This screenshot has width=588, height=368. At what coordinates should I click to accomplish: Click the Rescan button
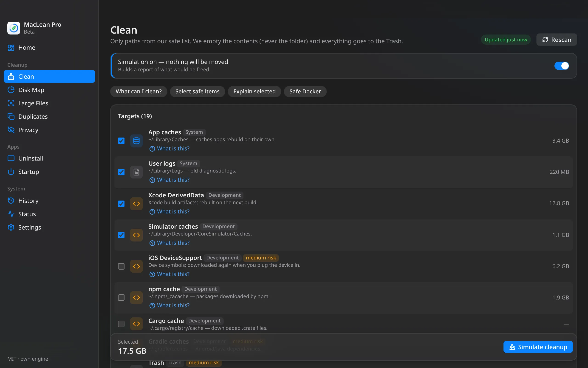[556, 40]
